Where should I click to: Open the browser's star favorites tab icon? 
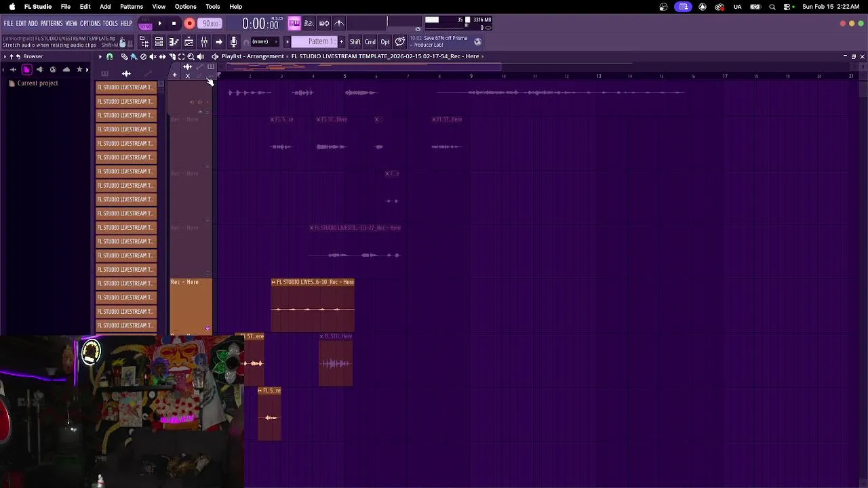tap(79, 70)
